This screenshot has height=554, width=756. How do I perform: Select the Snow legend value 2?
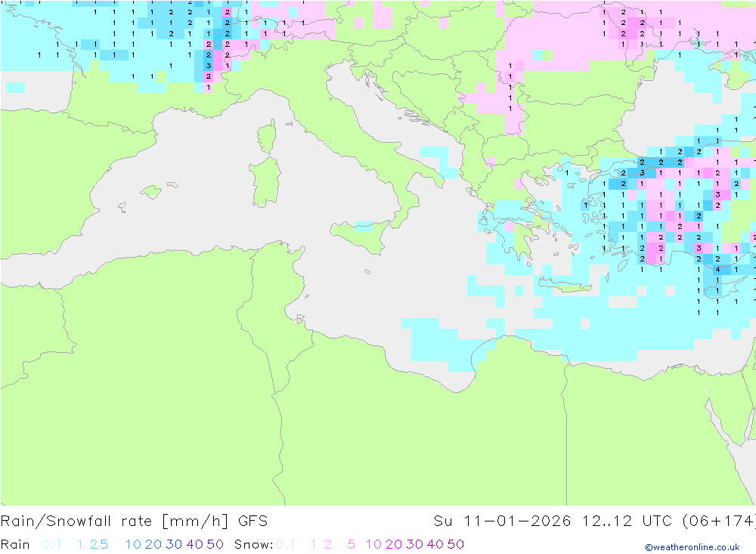(327, 544)
